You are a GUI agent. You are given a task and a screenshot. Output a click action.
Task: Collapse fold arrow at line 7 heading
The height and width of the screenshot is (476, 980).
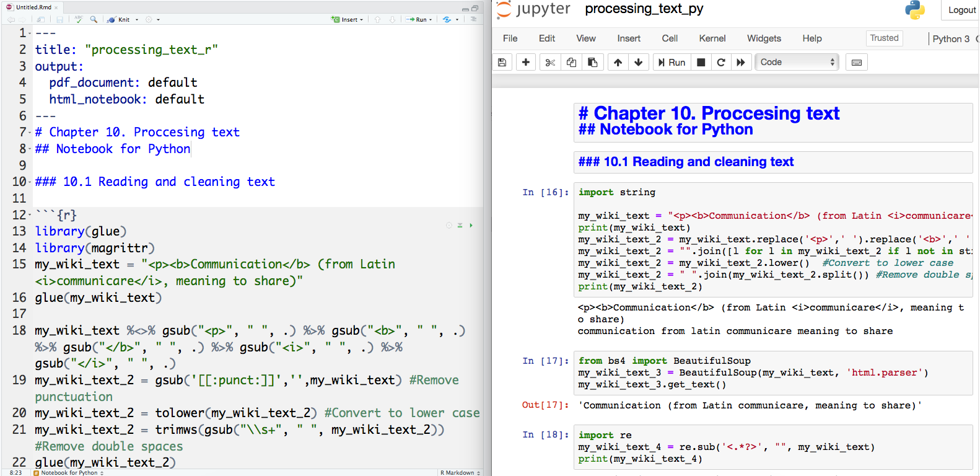tap(30, 132)
